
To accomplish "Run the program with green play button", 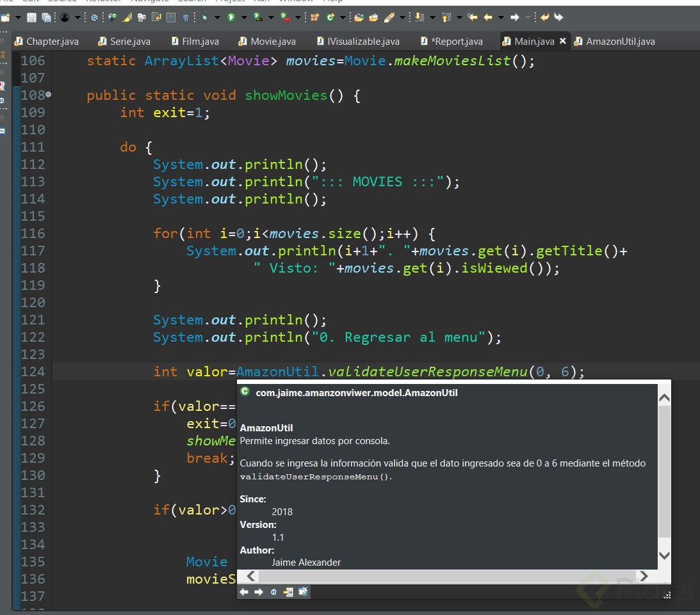I will pos(231,18).
